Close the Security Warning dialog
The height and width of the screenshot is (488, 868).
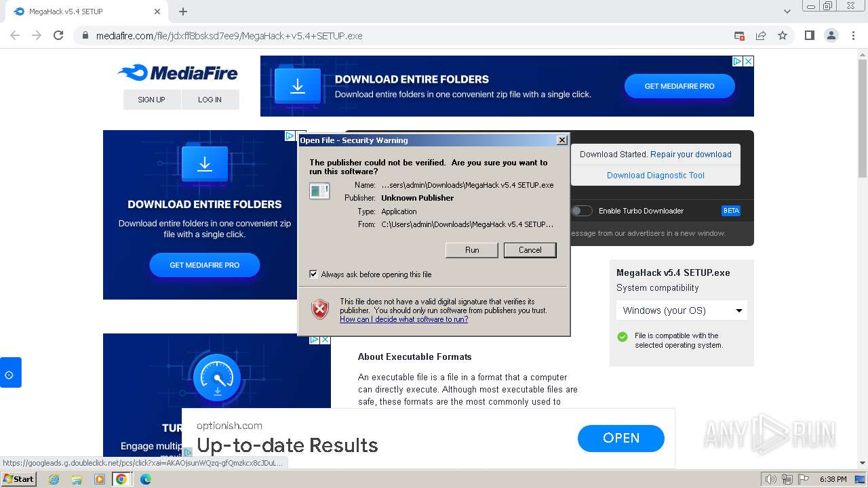pyautogui.click(x=561, y=140)
